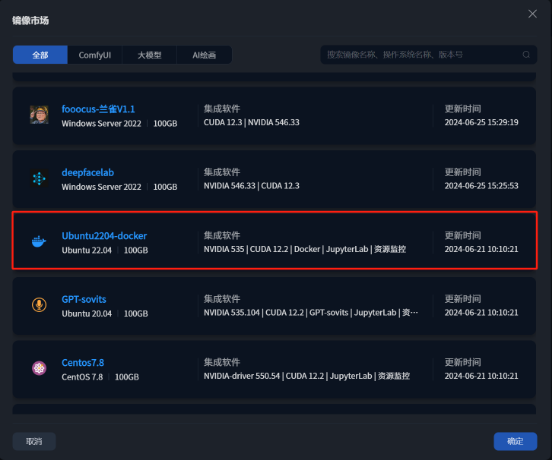Click the GPT-sovits microphone icon
Screen dimensions: 552x460
(39, 305)
